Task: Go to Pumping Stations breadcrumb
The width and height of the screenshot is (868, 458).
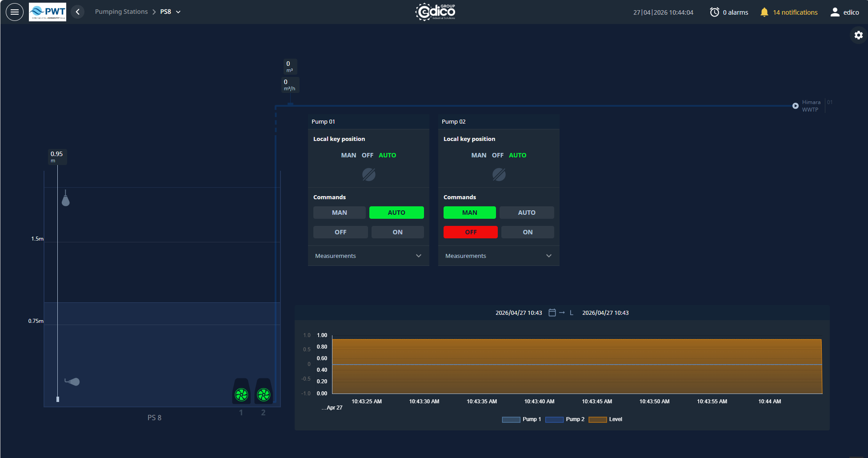Action: pyautogui.click(x=121, y=12)
